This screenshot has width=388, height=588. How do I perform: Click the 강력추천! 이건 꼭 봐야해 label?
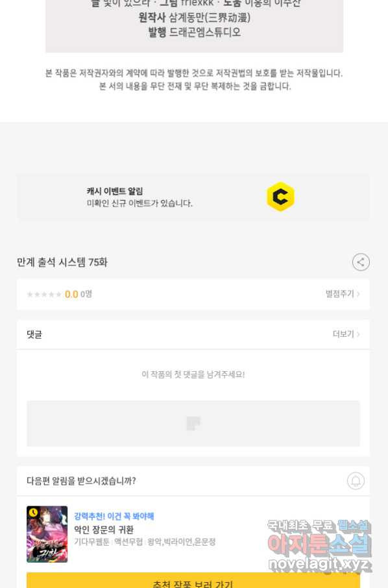tap(114, 516)
